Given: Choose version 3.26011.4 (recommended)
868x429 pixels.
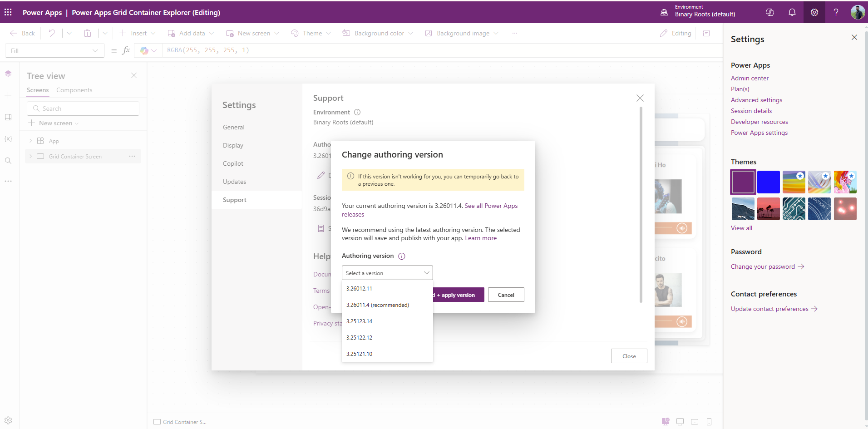Looking at the screenshot, I should click(x=387, y=305).
